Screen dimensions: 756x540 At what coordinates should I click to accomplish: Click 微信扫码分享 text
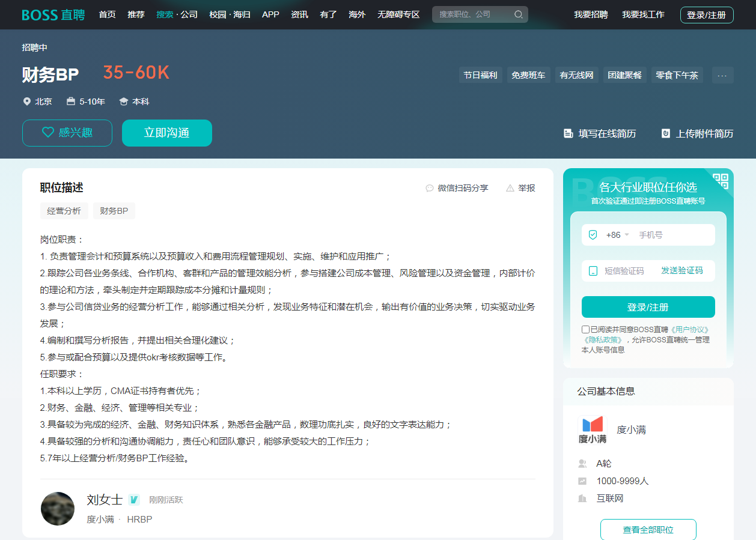click(x=463, y=188)
